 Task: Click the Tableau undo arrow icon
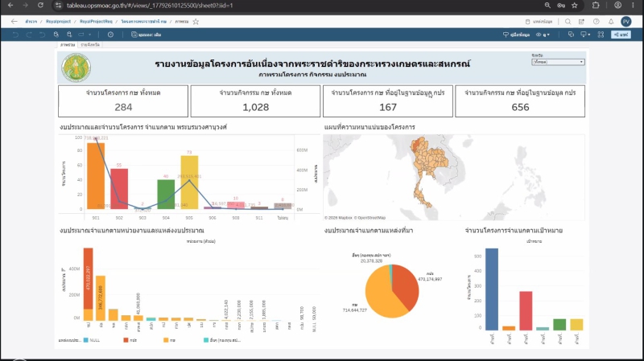pyautogui.click(x=15, y=35)
